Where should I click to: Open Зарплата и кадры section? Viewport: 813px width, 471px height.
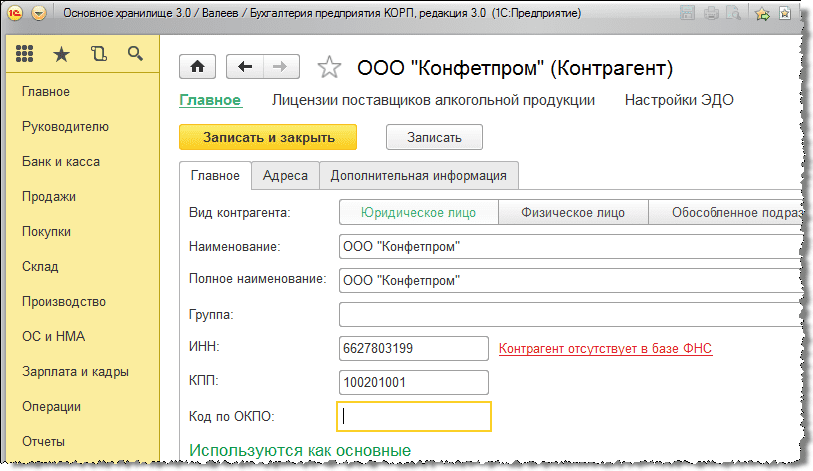tap(75, 372)
